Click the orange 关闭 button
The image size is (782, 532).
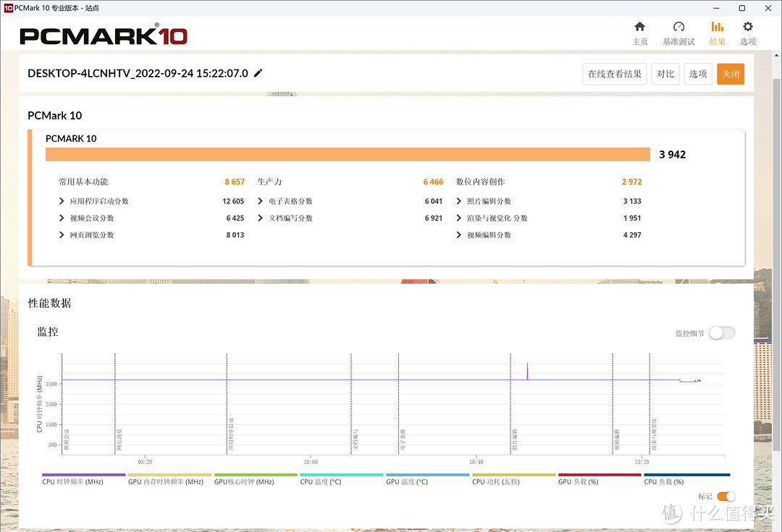point(731,74)
